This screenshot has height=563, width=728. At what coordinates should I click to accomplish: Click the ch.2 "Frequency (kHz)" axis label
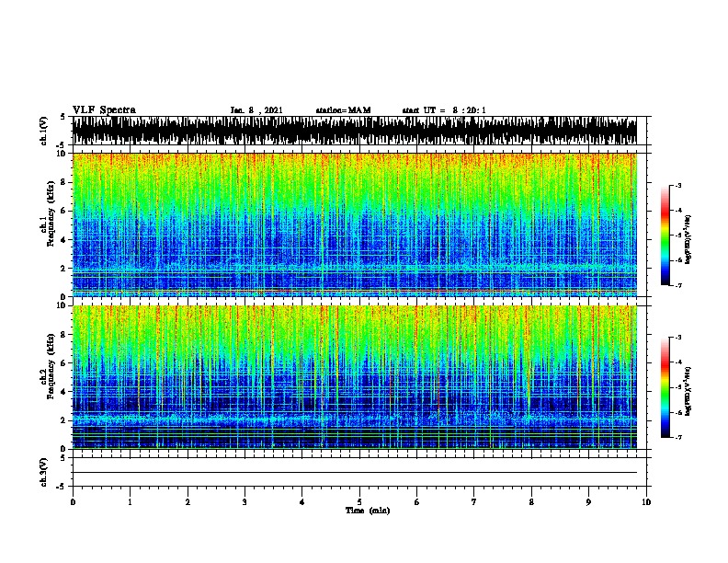pyautogui.click(x=51, y=366)
